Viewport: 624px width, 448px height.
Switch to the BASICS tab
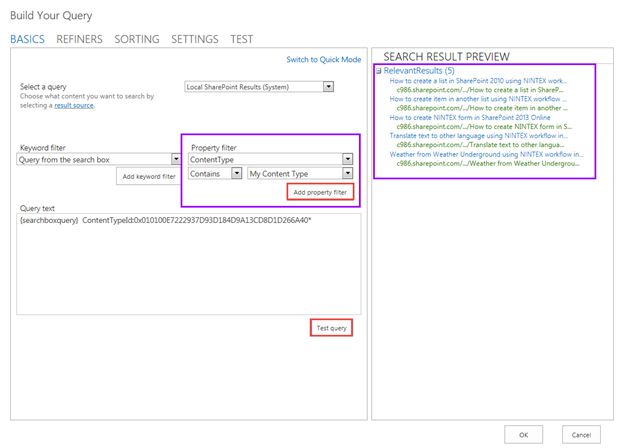click(x=27, y=39)
